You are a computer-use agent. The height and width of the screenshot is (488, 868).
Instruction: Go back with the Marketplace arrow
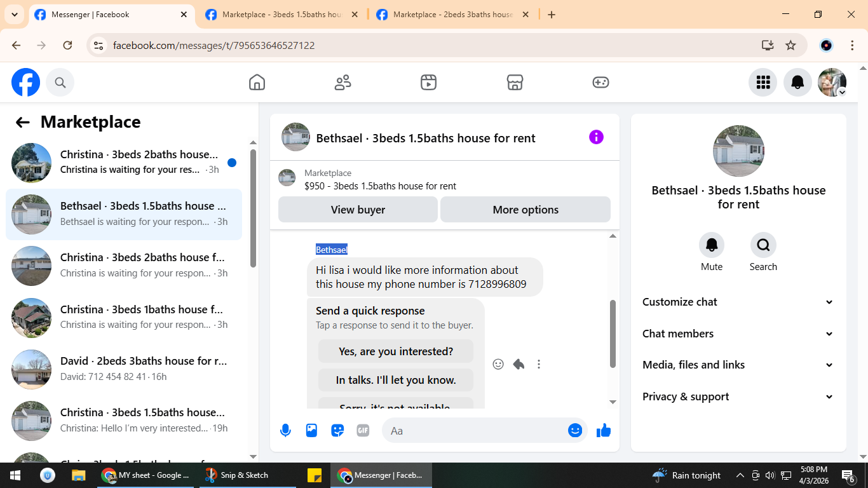click(23, 122)
